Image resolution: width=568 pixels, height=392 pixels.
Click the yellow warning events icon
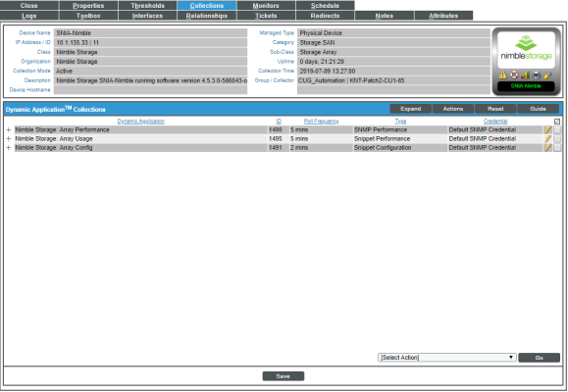tap(503, 75)
